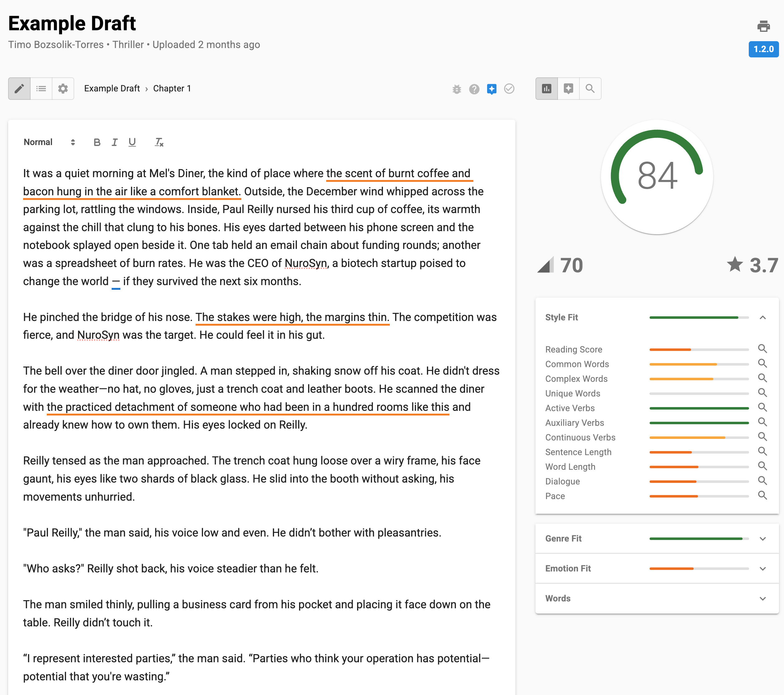Screen dimensions: 784x695
Task: Toggle the suggestions sparkle panel view
Action: pyautogui.click(x=568, y=89)
